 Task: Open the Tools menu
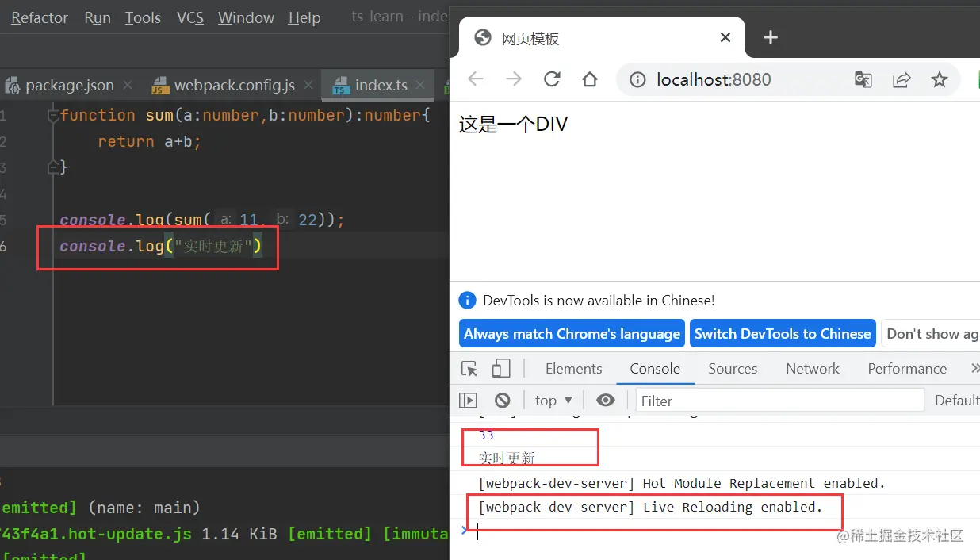click(143, 17)
